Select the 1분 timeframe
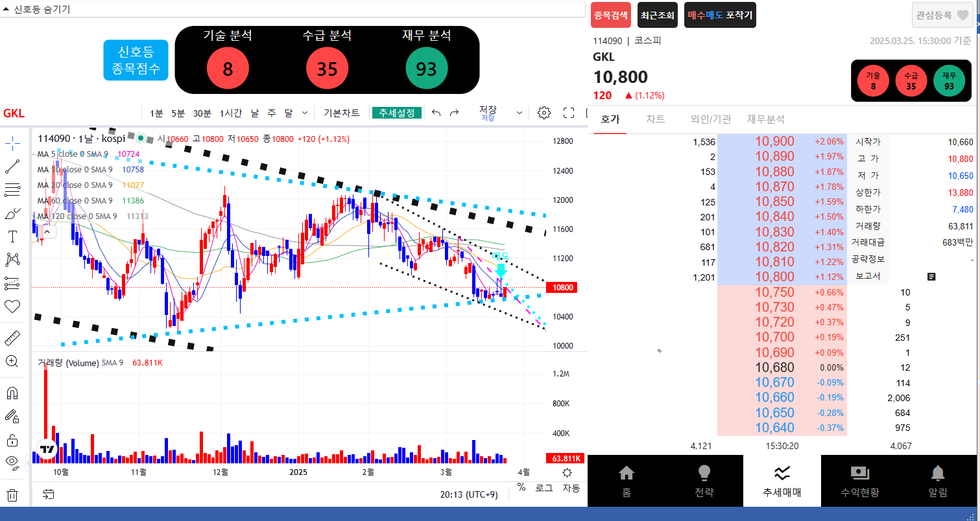Image resolution: width=980 pixels, height=521 pixels. [x=156, y=113]
